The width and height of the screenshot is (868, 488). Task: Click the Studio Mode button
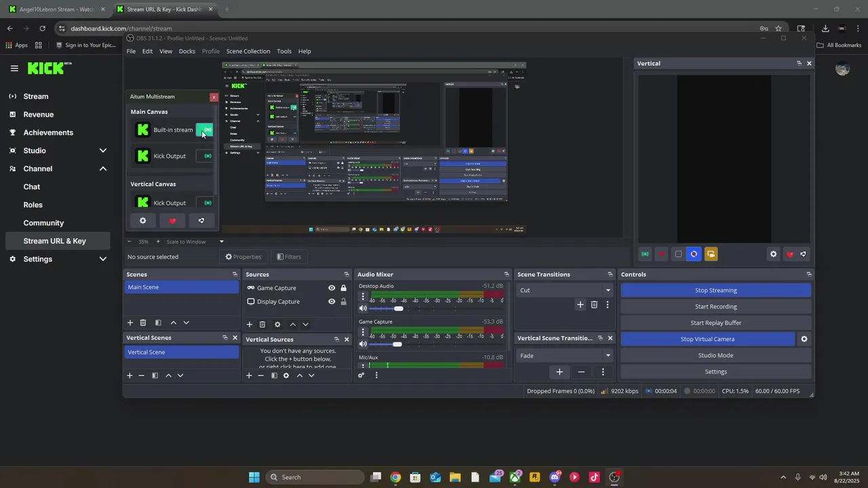(x=715, y=355)
